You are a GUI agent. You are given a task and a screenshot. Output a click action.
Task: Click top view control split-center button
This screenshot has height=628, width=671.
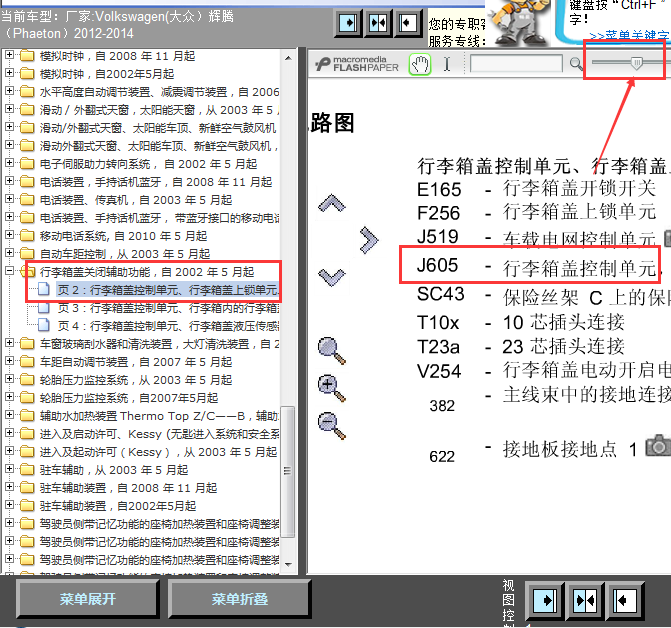[x=378, y=23]
